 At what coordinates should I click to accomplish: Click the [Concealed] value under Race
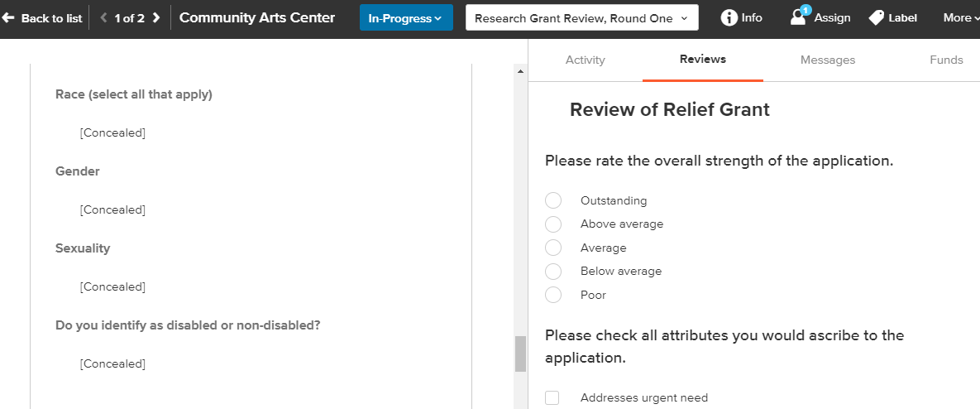(x=112, y=132)
